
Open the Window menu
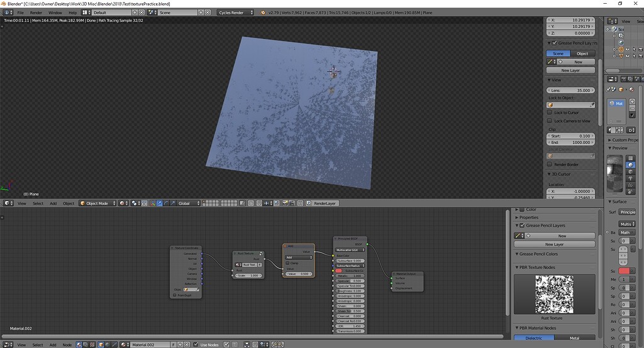coord(55,13)
